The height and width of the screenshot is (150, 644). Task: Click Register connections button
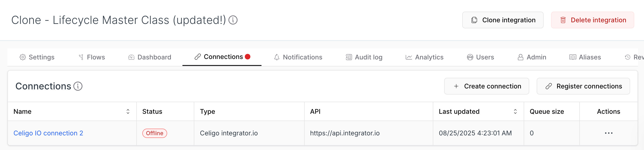pos(583,86)
